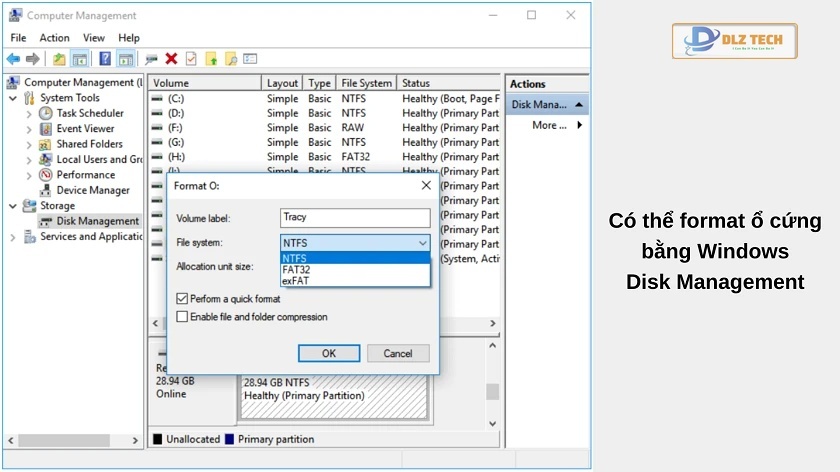Image resolution: width=840 pixels, height=472 pixels.
Task: Open the View menu
Action: tap(94, 38)
